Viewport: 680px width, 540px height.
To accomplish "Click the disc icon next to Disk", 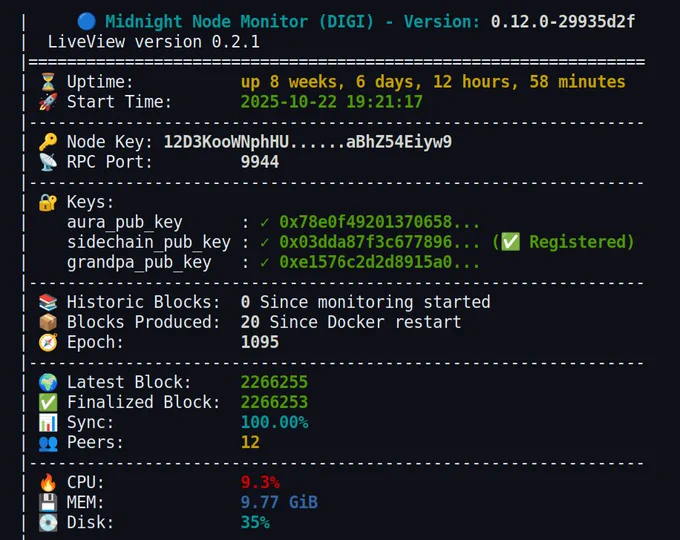I will pos(48,522).
